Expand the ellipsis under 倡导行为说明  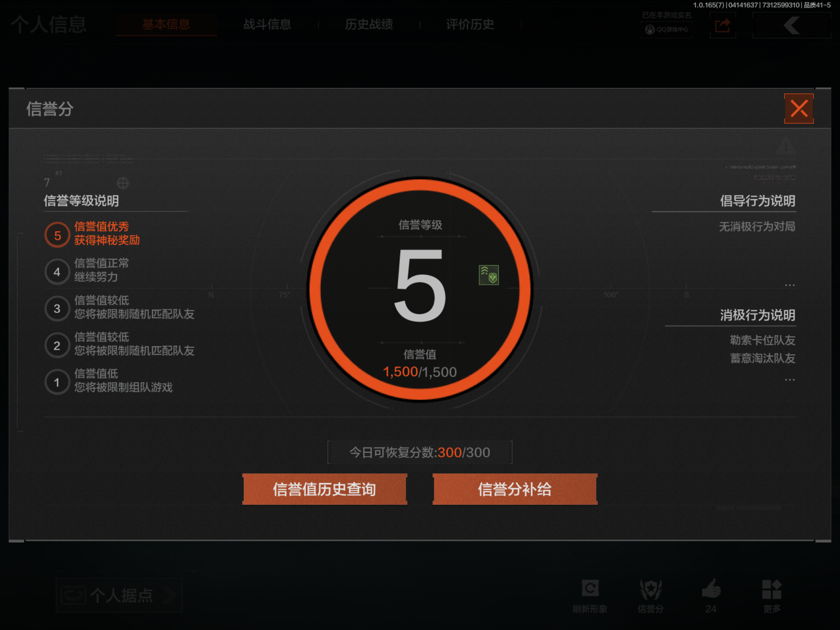(x=790, y=285)
